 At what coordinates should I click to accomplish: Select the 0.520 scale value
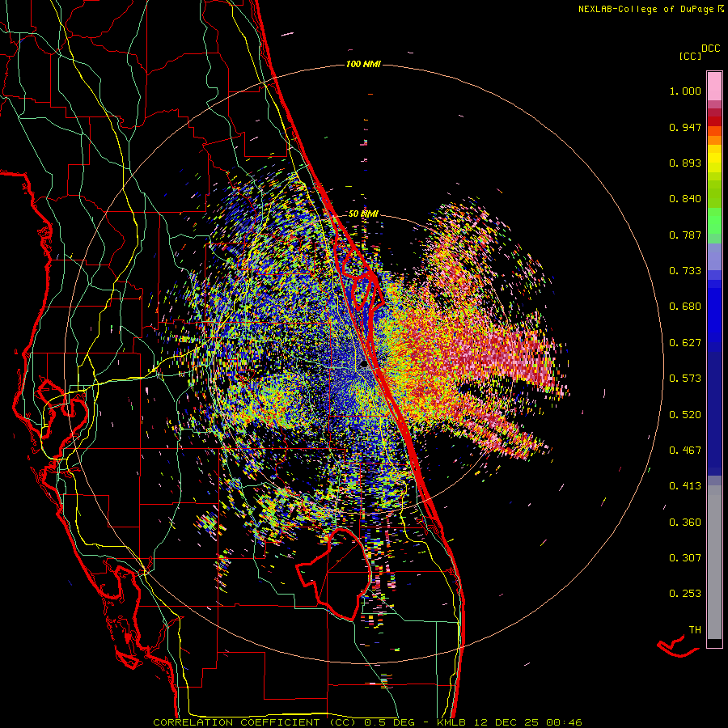coord(685,414)
